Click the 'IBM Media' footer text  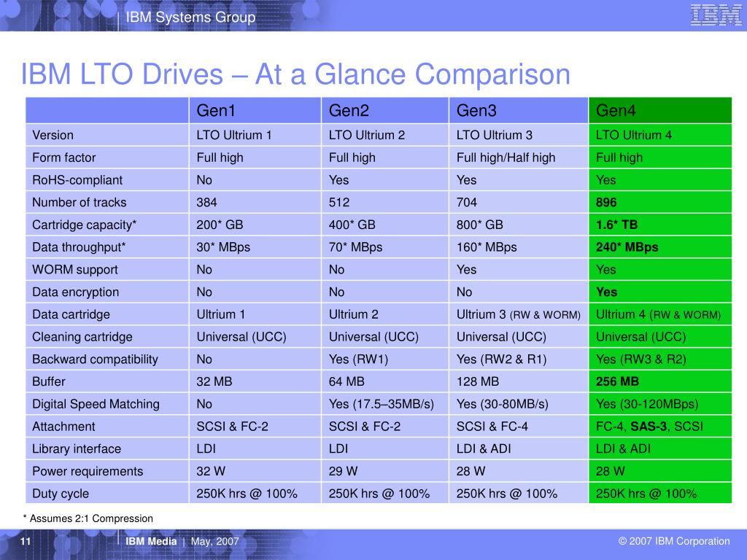151,542
